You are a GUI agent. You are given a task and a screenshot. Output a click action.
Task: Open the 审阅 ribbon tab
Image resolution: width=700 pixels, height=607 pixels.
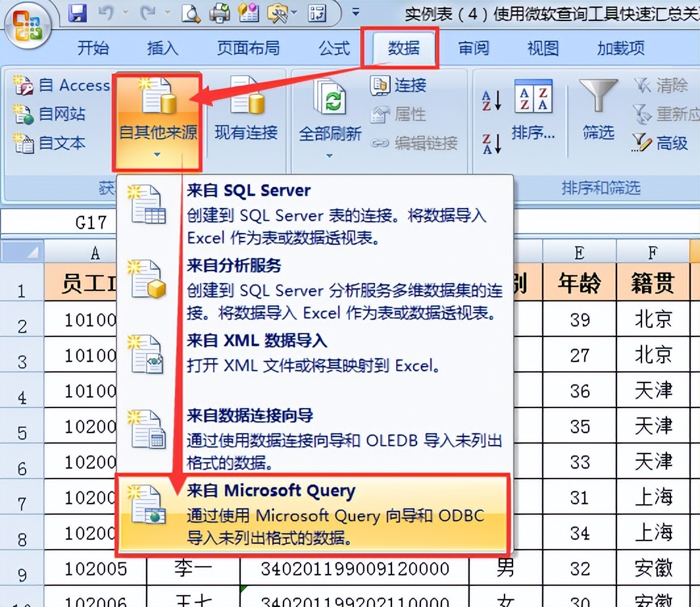tap(474, 48)
